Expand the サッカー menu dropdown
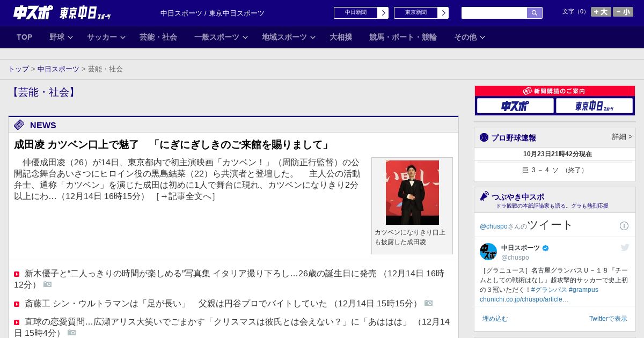The height and width of the screenshot is (338, 644). tap(106, 37)
